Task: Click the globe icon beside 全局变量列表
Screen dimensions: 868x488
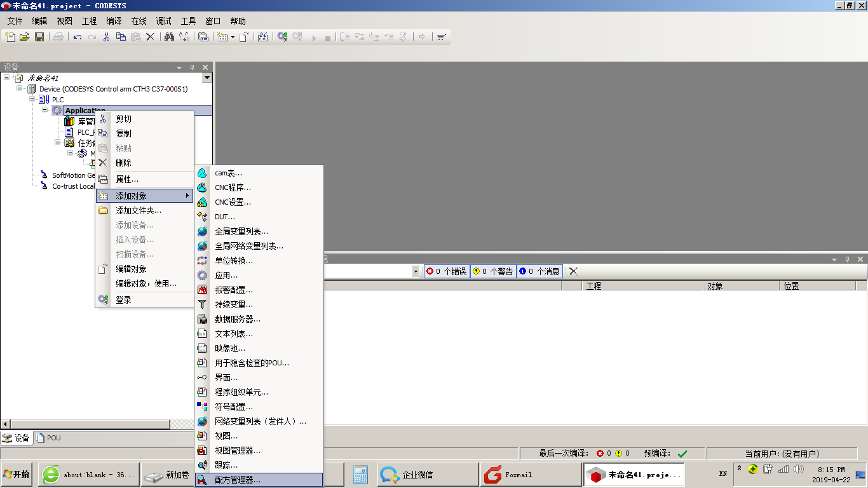Action: [x=202, y=231]
